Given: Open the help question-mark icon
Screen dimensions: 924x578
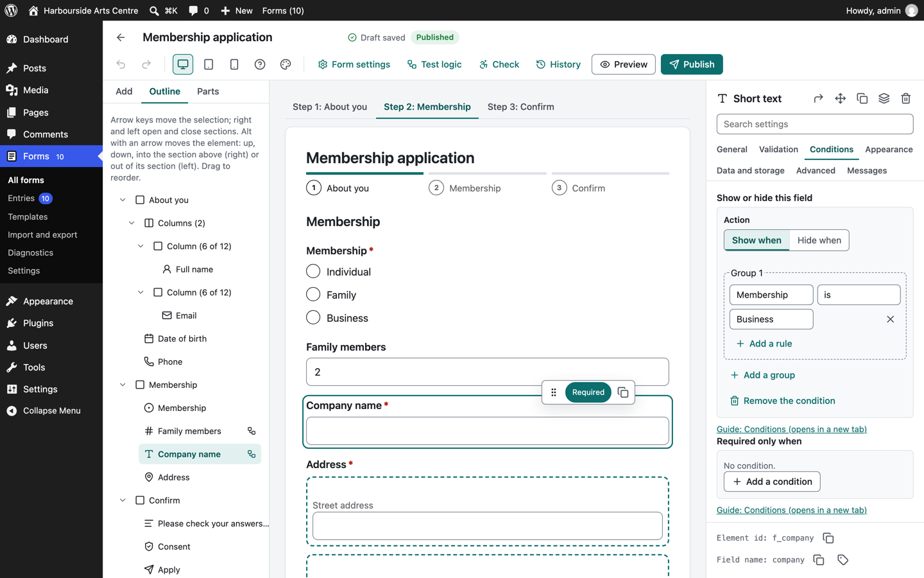Looking at the screenshot, I should pos(260,64).
